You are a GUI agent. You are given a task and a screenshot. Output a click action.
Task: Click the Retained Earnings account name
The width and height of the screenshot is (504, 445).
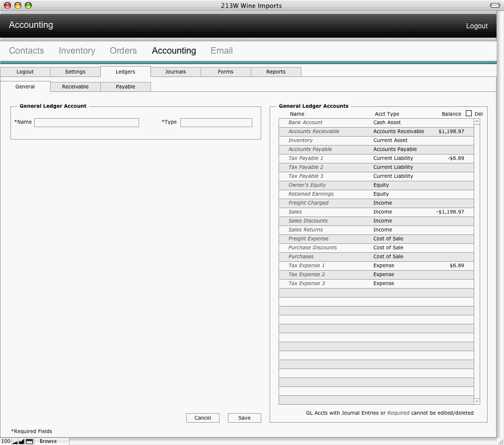click(x=311, y=194)
